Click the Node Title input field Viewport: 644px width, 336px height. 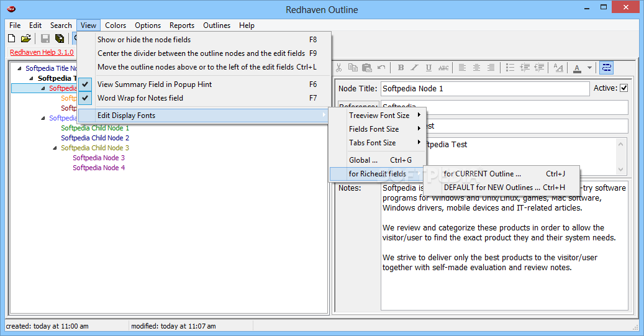pyautogui.click(x=484, y=89)
